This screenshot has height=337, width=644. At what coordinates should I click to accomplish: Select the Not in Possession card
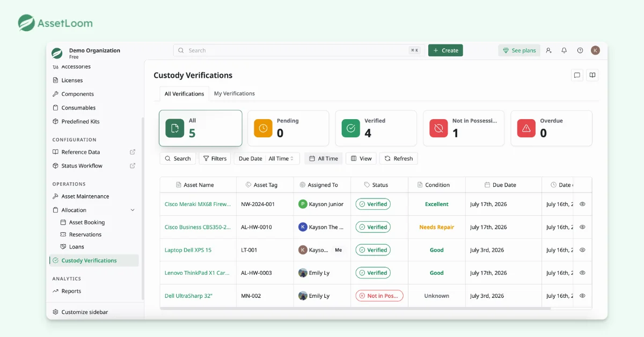click(464, 128)
